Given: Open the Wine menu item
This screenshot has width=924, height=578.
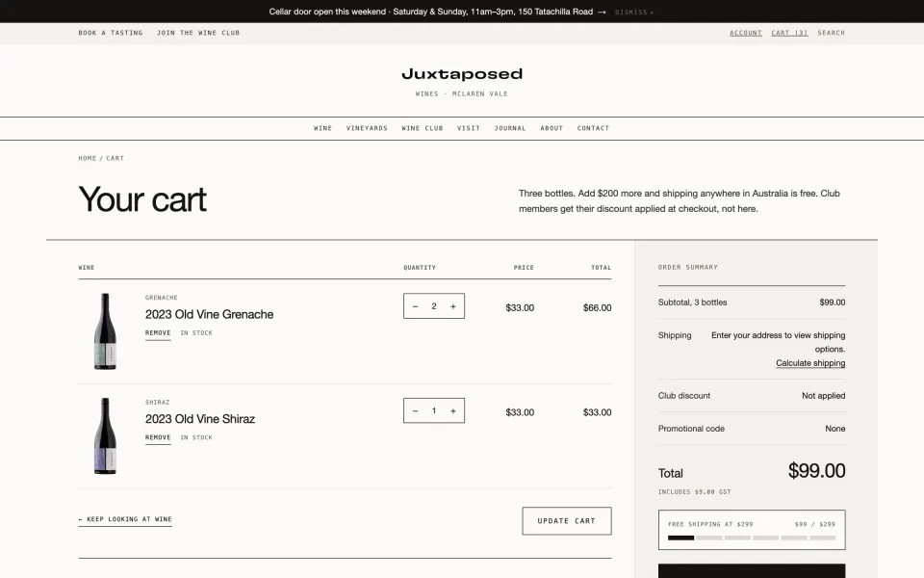Looking at the screenshot, I should coord(323,128).
